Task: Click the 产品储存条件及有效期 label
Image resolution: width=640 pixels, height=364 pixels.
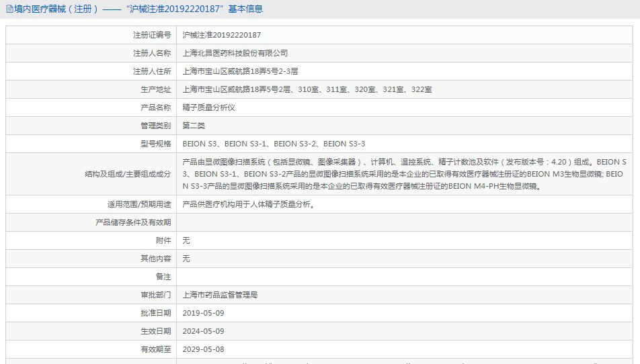Action: click(x=133, y=222)
